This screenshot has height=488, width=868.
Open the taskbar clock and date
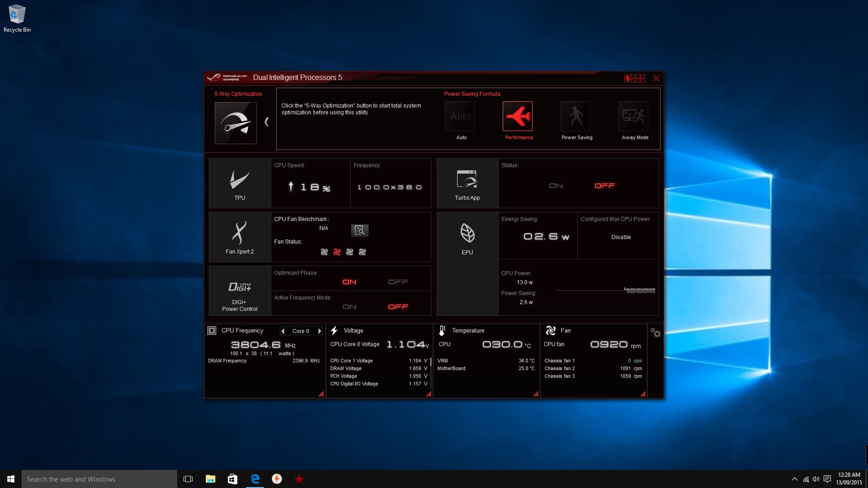(x=849, y=479)
